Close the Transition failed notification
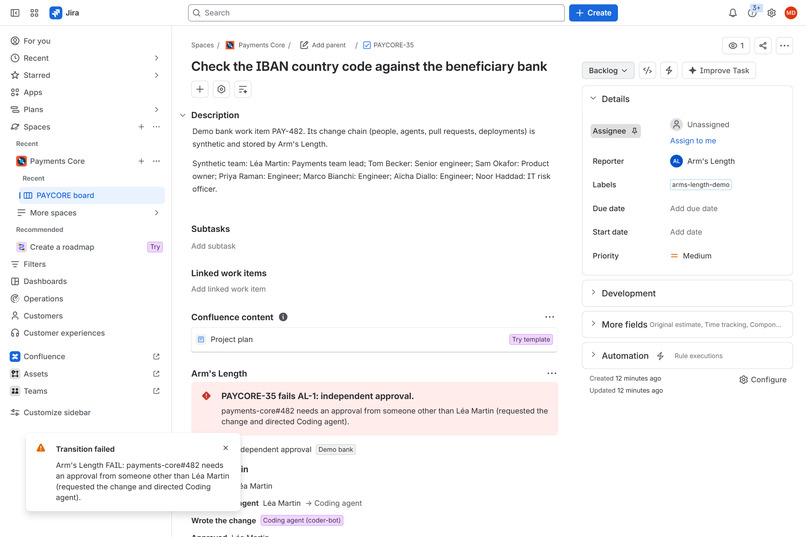 [226, 448]
